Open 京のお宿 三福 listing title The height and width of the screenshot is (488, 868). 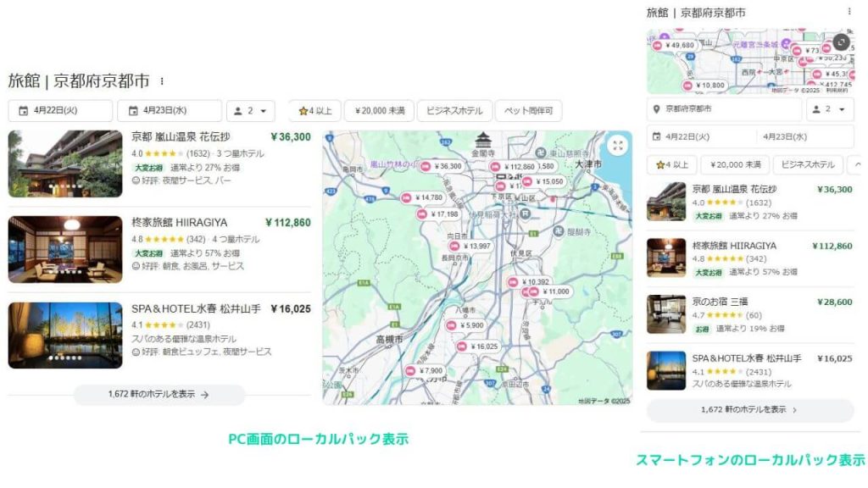(720, 302)
